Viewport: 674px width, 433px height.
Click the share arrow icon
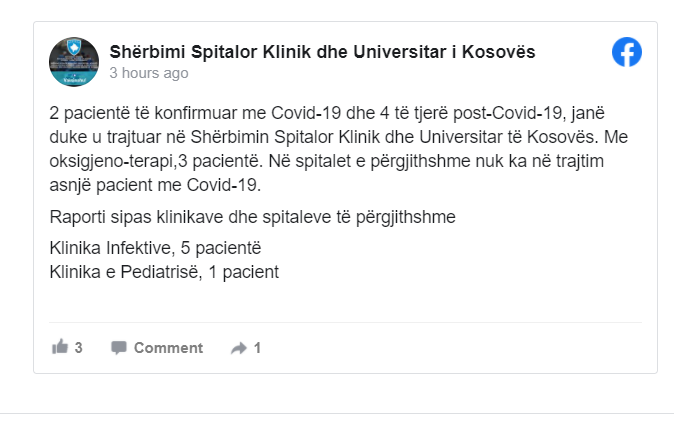point(238,348)
